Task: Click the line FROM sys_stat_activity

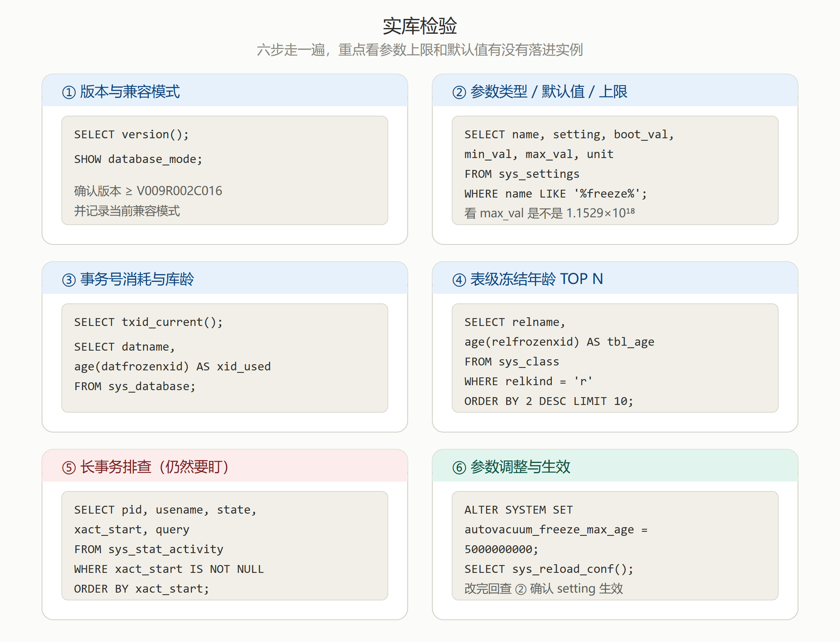Action: (x=149, y=549)
